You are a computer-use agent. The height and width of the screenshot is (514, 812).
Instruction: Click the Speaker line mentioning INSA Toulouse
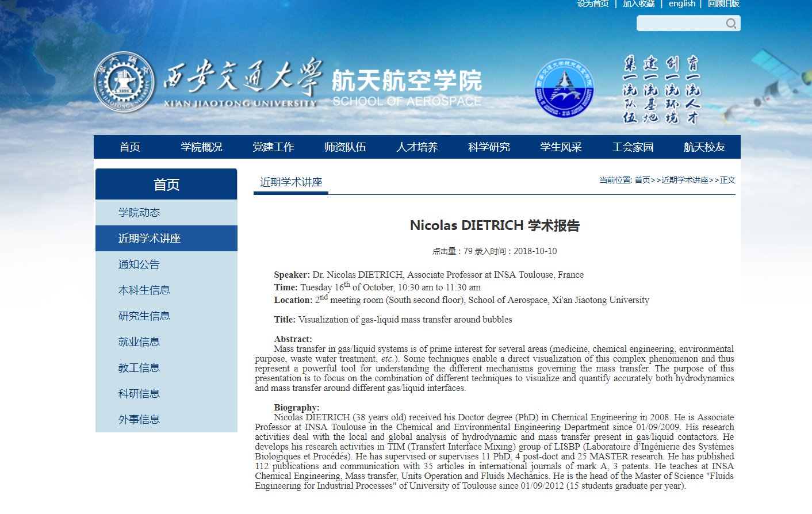(428, 275)
